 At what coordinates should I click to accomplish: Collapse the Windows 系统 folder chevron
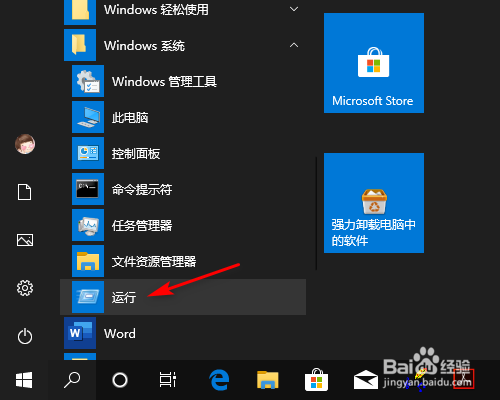(294, 45)
